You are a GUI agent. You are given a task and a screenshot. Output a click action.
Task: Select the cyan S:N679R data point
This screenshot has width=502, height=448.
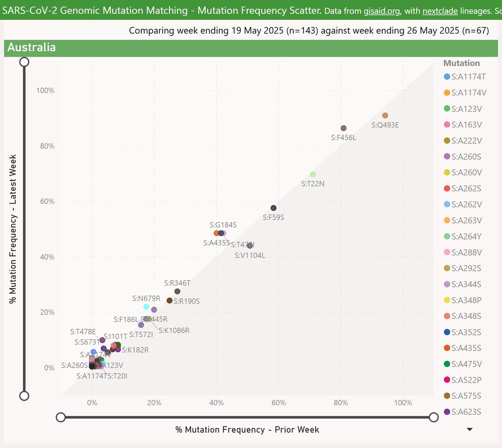tap(146, 307)
